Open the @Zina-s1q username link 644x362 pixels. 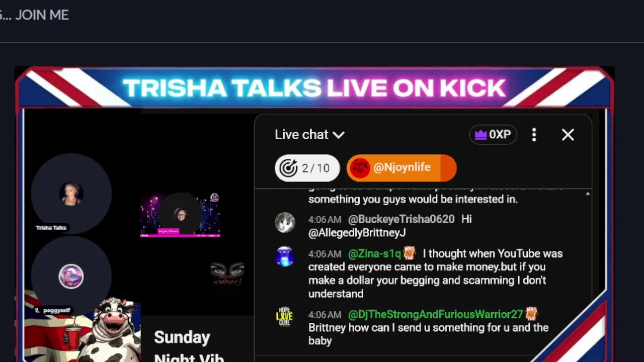point(374,254)
